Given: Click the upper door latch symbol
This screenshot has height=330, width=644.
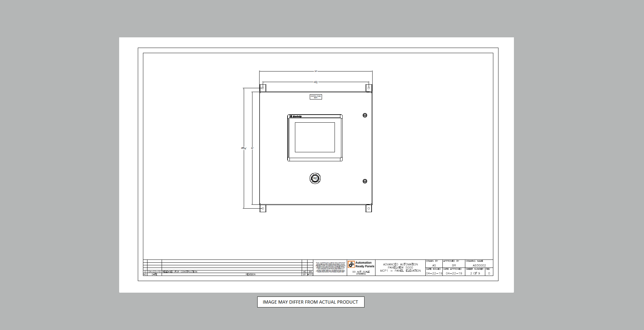Looking at the screenshot, I should coord(365,115).
